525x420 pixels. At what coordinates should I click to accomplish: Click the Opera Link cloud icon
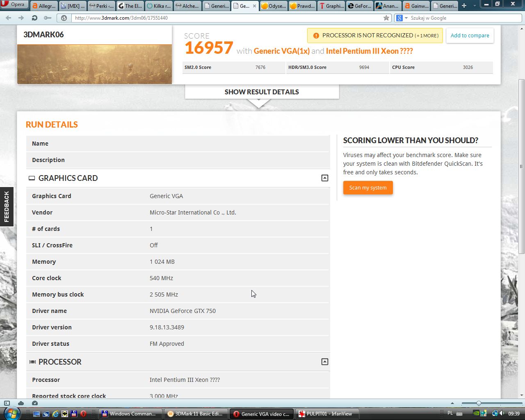(21, 403)
